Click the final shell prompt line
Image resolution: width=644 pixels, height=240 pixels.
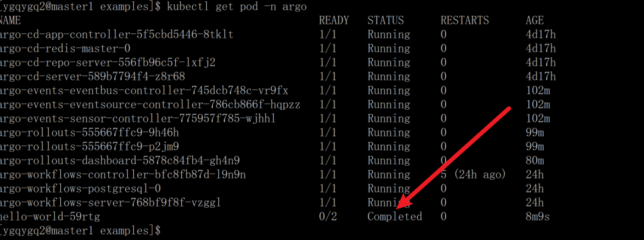pyautogui.click(x=80, y=230)
